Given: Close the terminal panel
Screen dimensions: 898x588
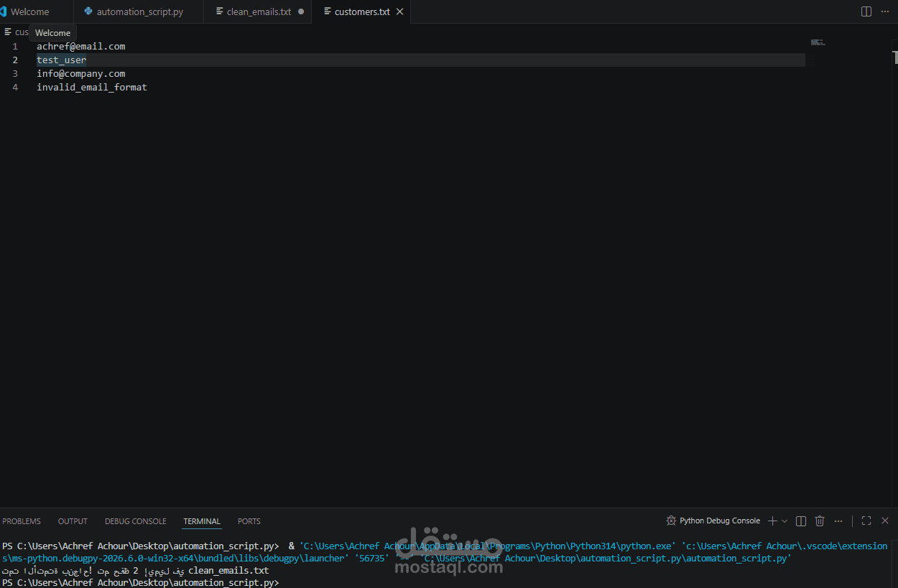Looking at the screenshot, I should click(x=885, y=521).
